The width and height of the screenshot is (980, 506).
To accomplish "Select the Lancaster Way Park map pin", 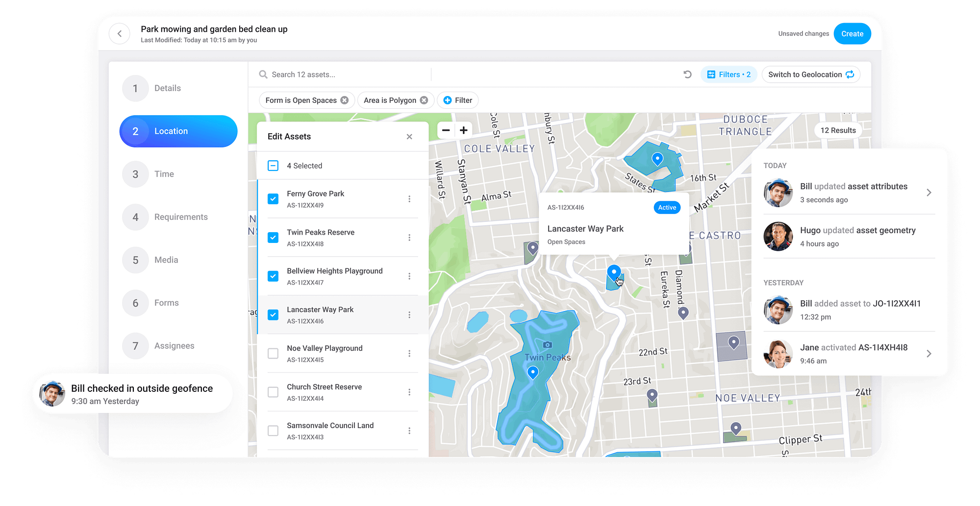I will pyautogui.click(x=614, y=272).
